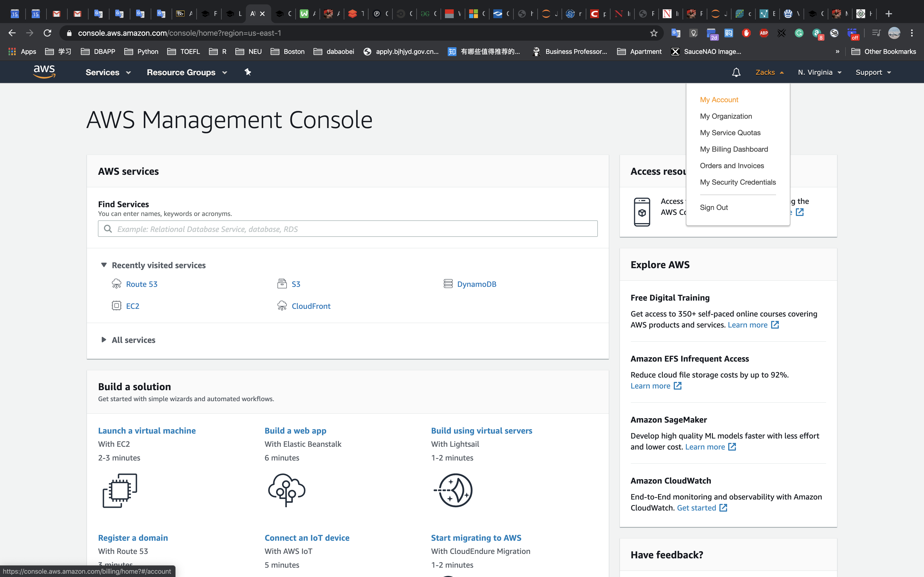
Task: Choose My Security Credentials from menu
Action: click(x=737, y=182)
